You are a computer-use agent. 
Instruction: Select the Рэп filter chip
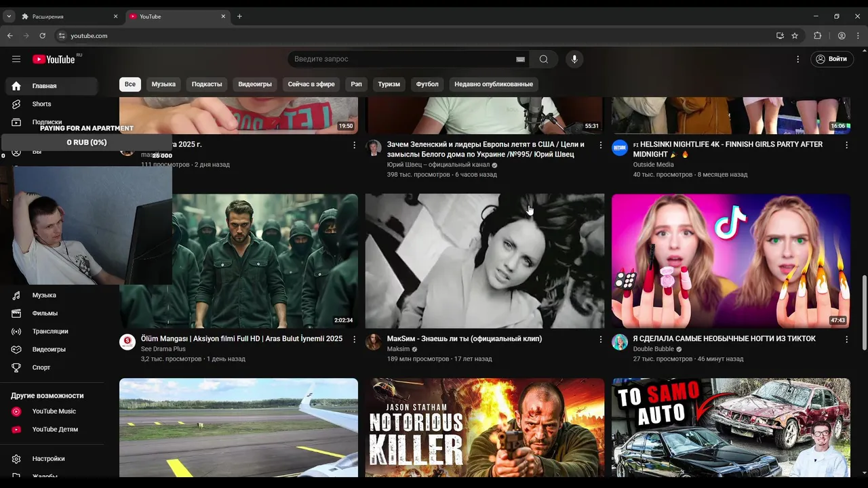pyautogui.click(x=357, y=84)
